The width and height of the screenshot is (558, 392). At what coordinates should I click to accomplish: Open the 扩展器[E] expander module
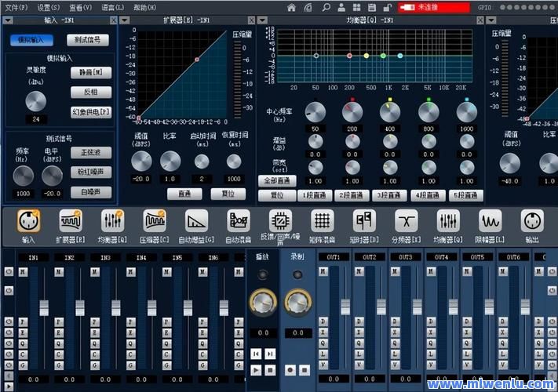click(x=69, y=221)
